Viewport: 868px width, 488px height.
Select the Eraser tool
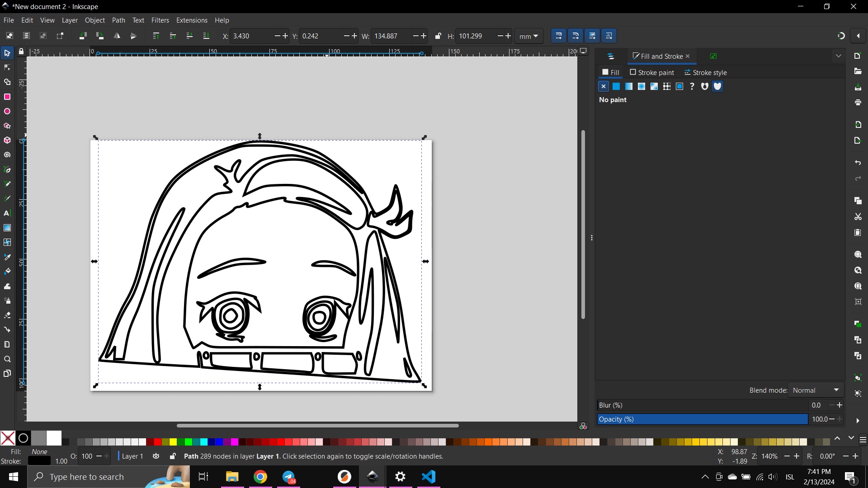(7, 315)
